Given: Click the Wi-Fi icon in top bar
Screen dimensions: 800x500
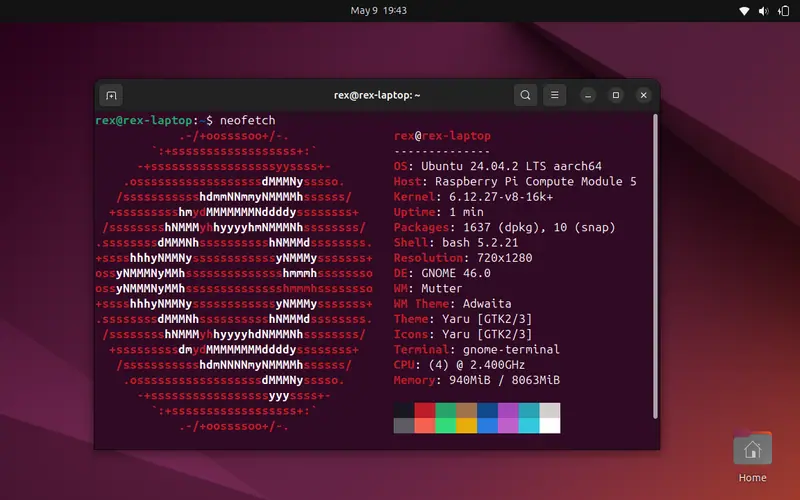Looking at the screenshot, I should click(744, 11).
